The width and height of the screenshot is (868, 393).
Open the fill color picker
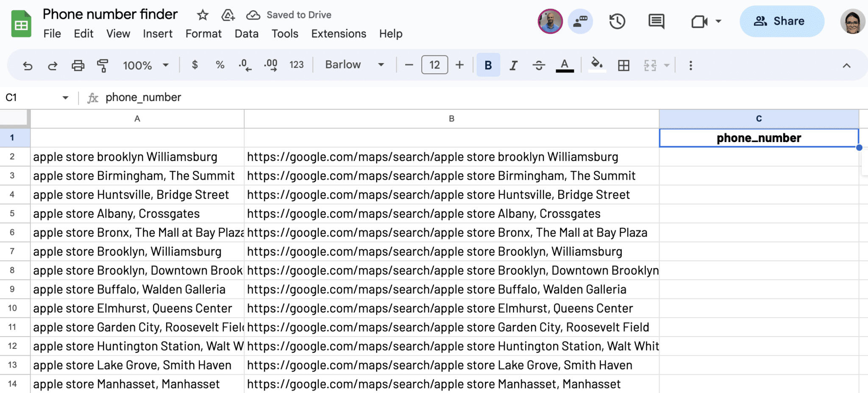coord(597,65)
